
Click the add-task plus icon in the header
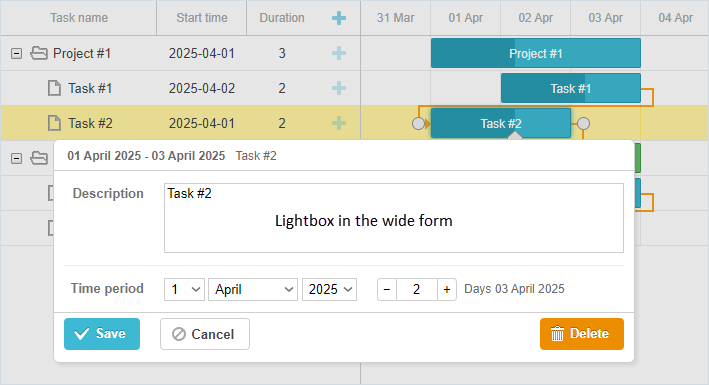pyautogui.click(x=339, y=18)
